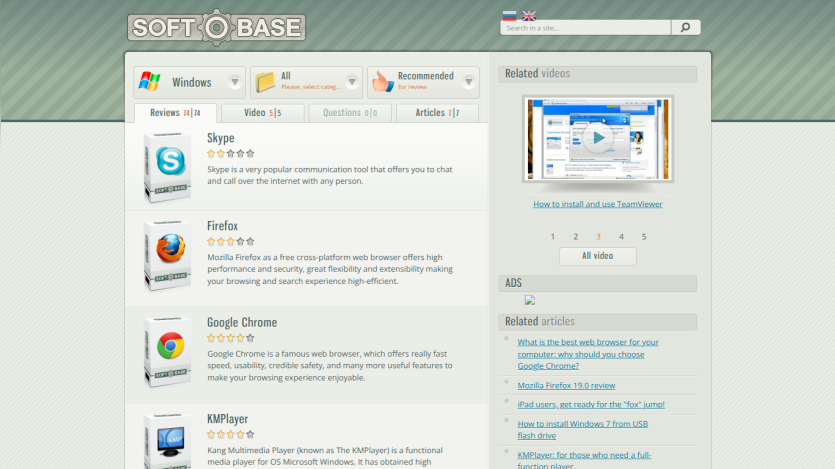The width and height of the screenshot is (835, 469).
Task: Open Mozilla Firefox 19.0 review article
Action: click(566, 385)
